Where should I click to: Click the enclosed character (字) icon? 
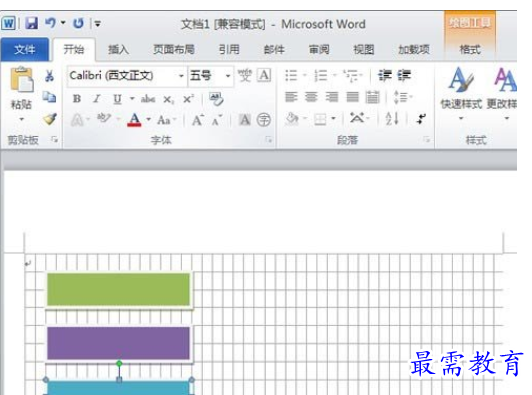(x=264, y=120)
